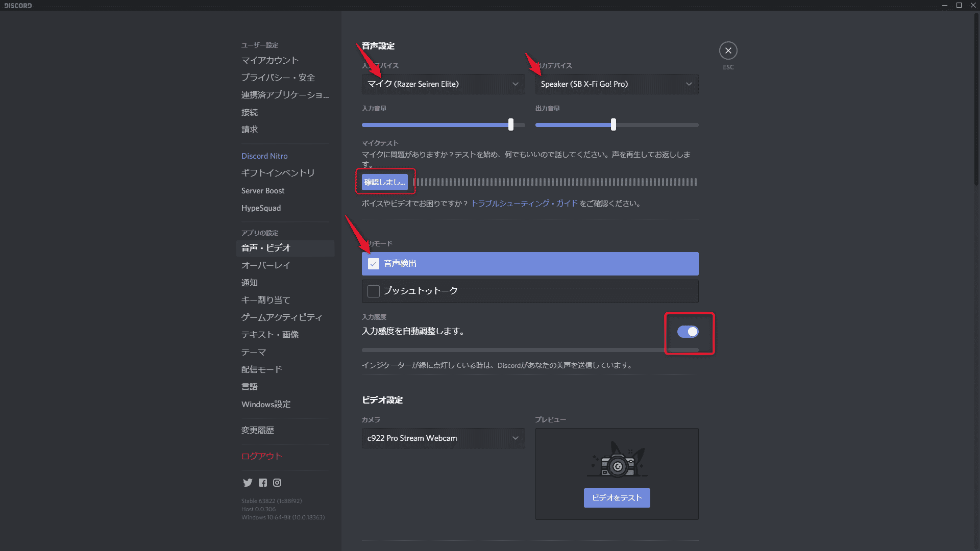Minimize the Discord window

(x=945, y=5)
